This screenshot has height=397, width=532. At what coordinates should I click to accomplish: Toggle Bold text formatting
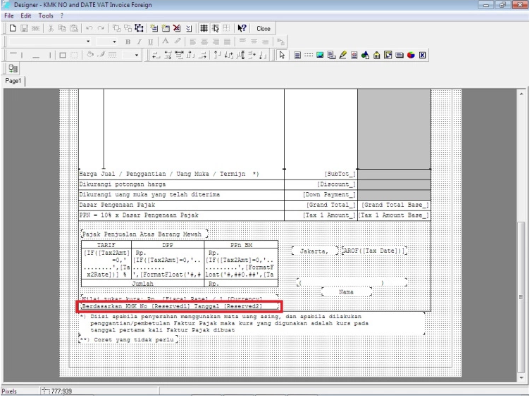[x=128, y=43]
